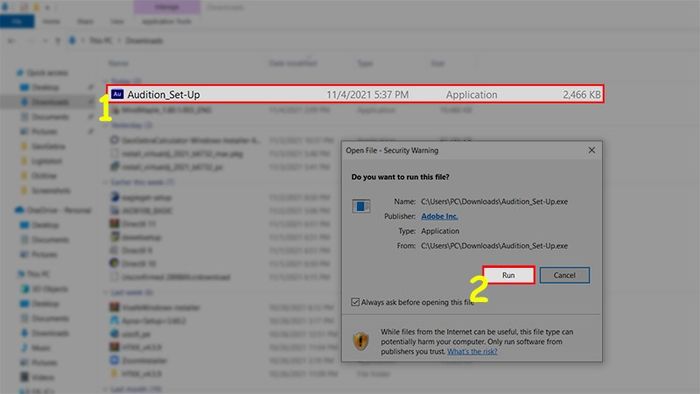Viewport: 700px width, 394px height.
Task: Open the Adobe Inc. publisher link
Action: pos(439,216)
